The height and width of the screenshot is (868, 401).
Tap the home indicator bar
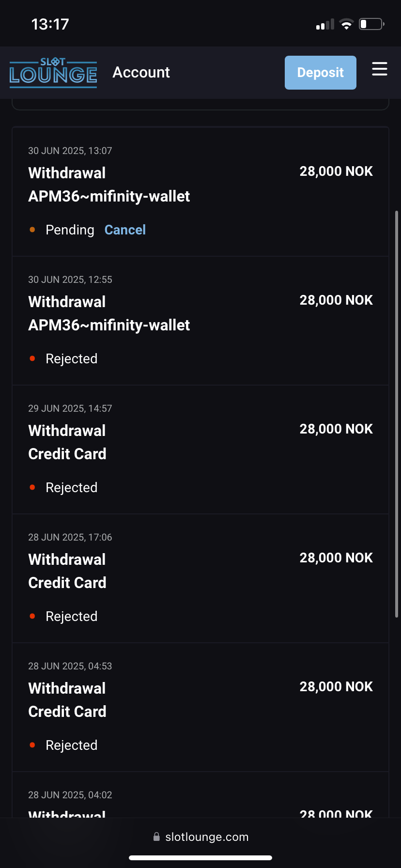click(200, 858)
